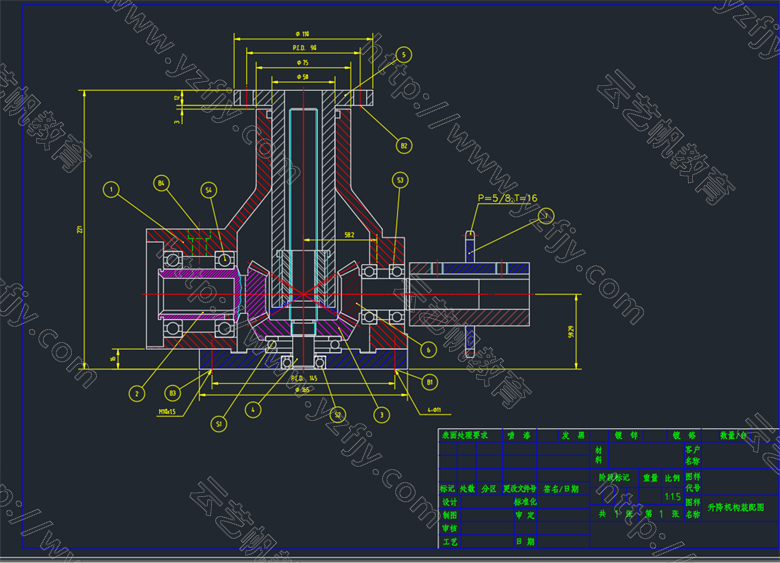Select the 数量/台 header cell
The height and width of the screenshot is (563, 780).
point(733,435)
